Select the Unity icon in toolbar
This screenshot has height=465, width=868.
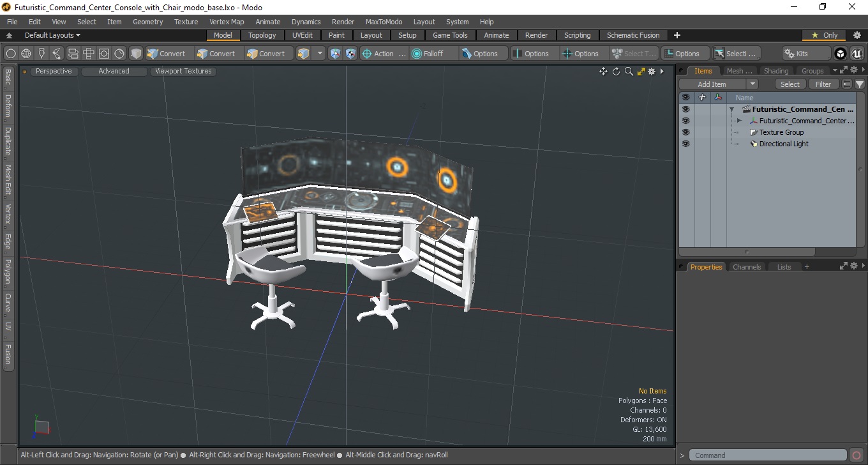[841, 54]
